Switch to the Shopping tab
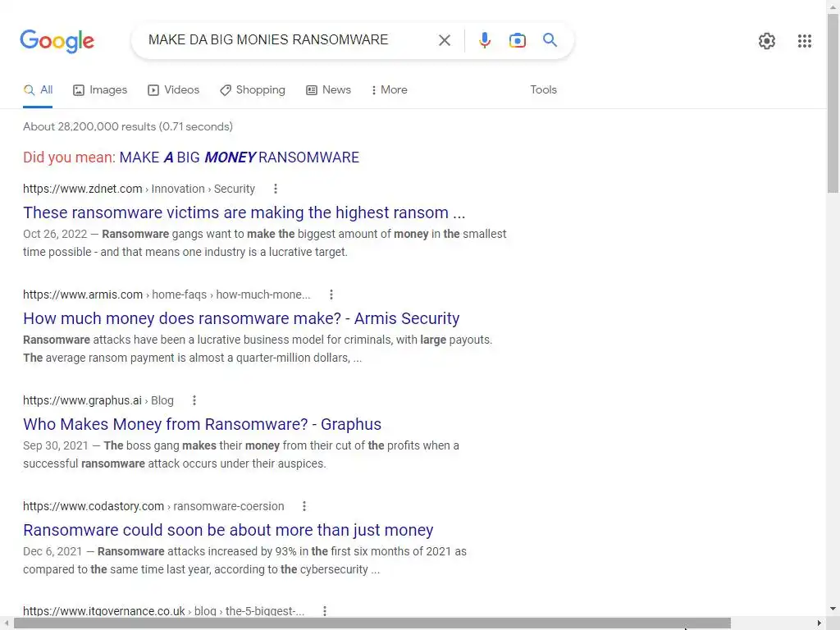This screenshot has width=840, height=630. 253,90
